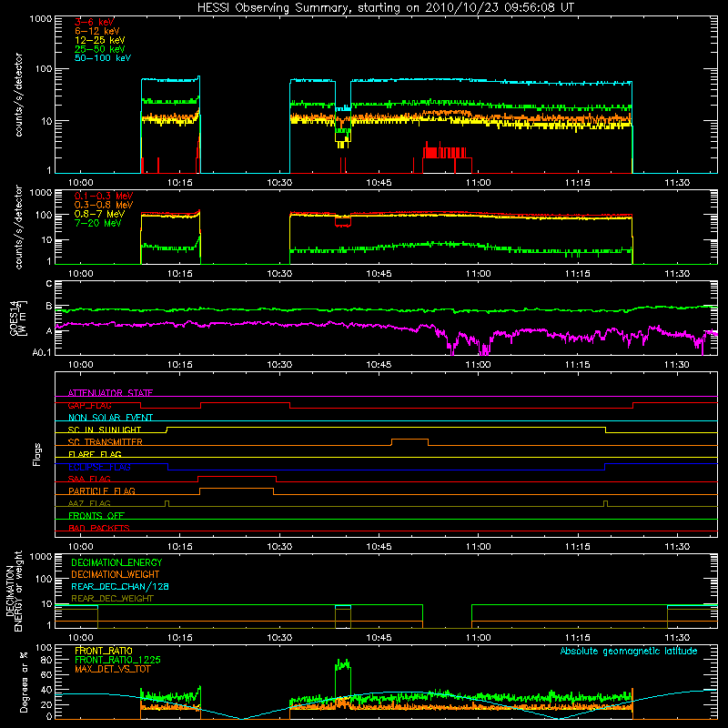This screenshot has width=728, height=728.
Task: Click the C level label on GOES panel
Action: 49,284
